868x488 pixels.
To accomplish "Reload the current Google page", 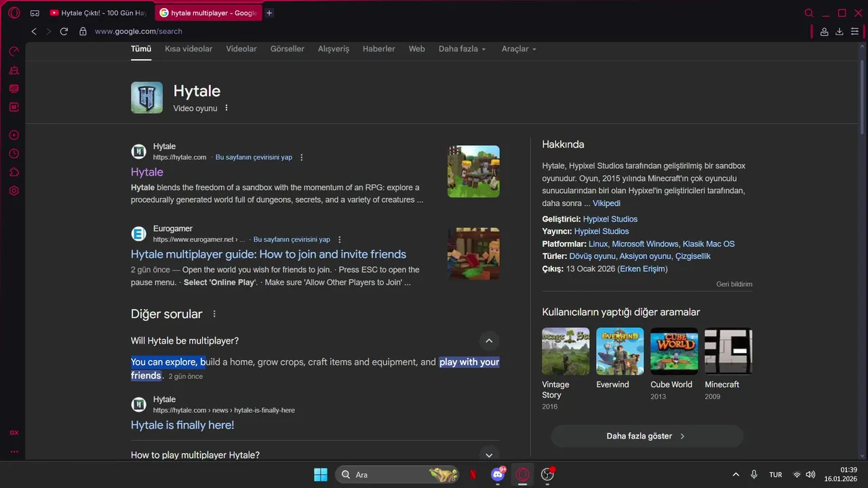I will point(64,31).
